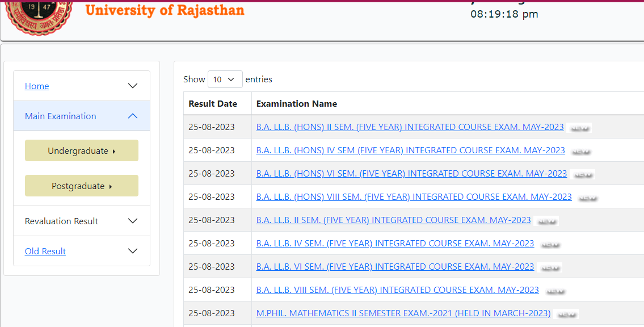644x327 pixels.
Task: Select result date of B.A. LL.B. VI SEM. row
Action: point(212,267)
